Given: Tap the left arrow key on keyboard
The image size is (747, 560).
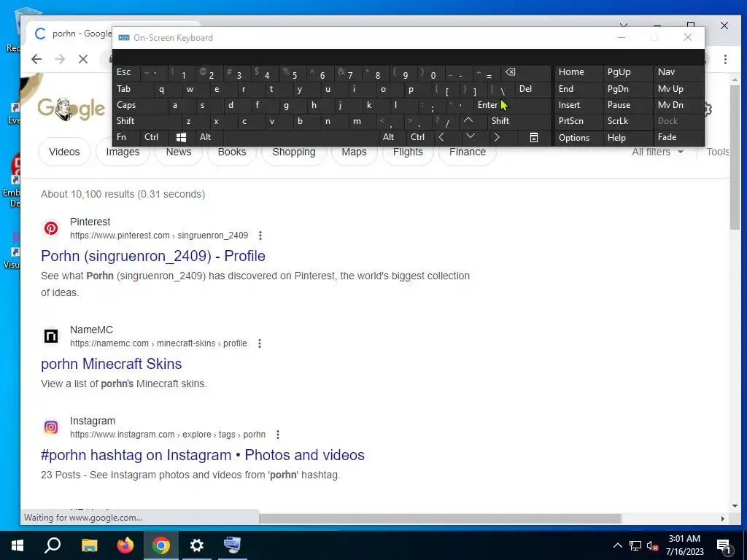Looking at the screenshot, I should (441, 138).
